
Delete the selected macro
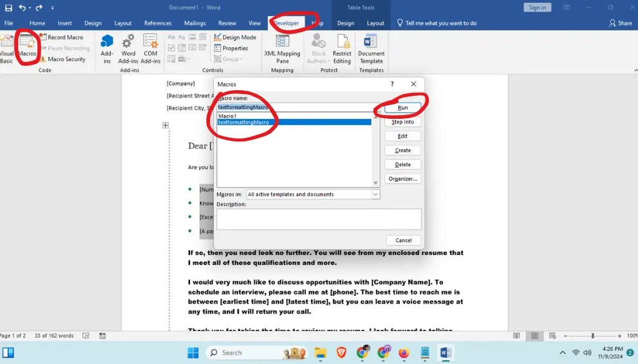(x=402, y=164)
